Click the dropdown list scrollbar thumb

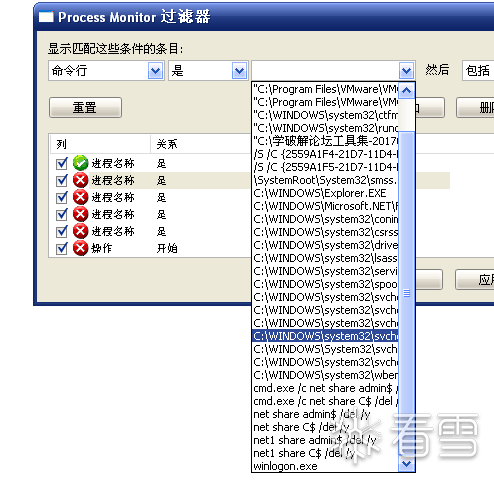point(406,293)
